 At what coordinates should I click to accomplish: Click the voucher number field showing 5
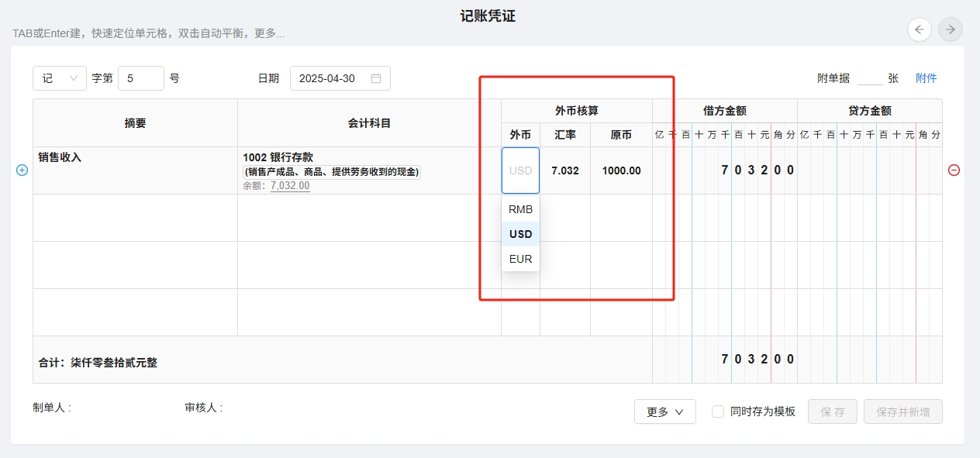click(140, 78)
